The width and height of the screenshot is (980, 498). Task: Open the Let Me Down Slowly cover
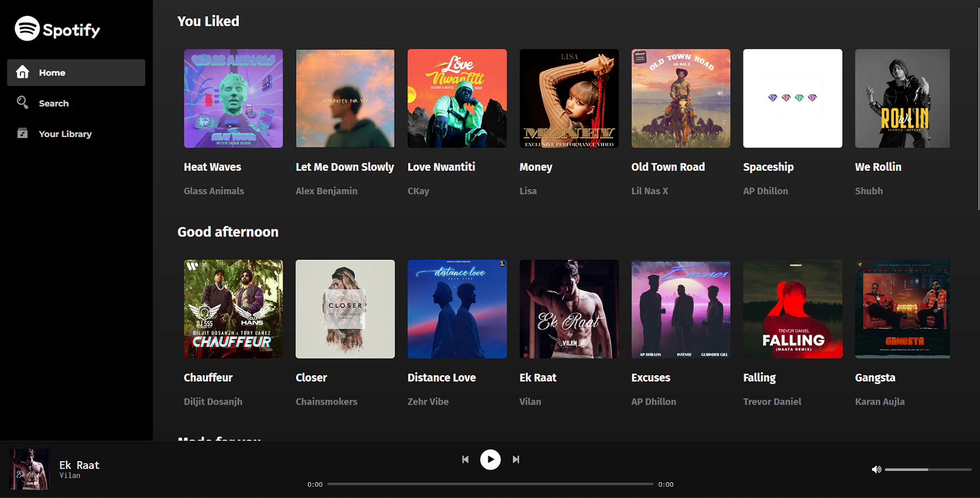[345, 98]
